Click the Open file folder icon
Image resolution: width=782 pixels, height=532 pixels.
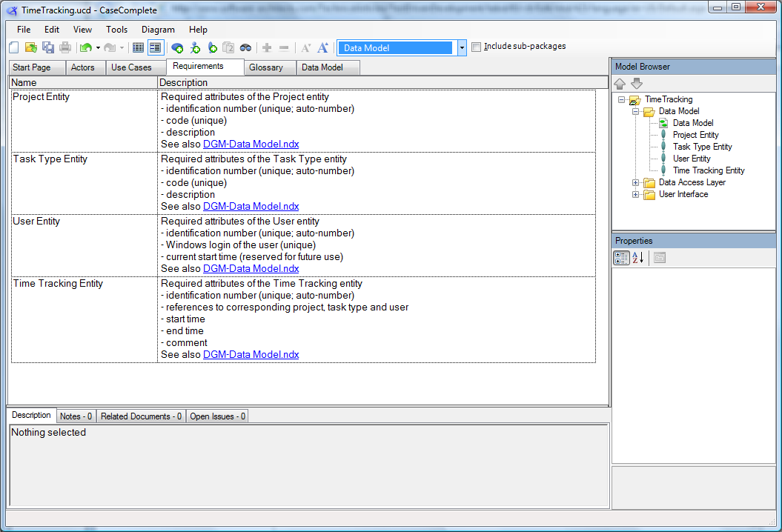[31, 48]
